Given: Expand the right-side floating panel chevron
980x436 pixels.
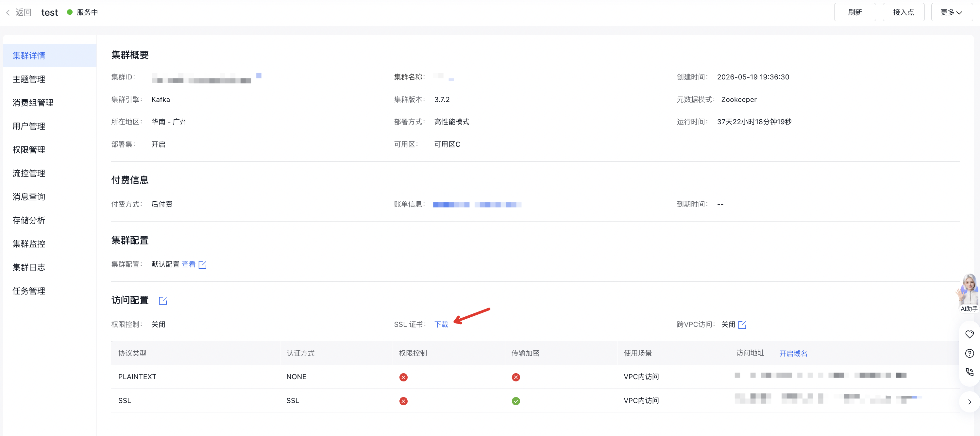Looking at the screenshot, I should pos(969,401).
